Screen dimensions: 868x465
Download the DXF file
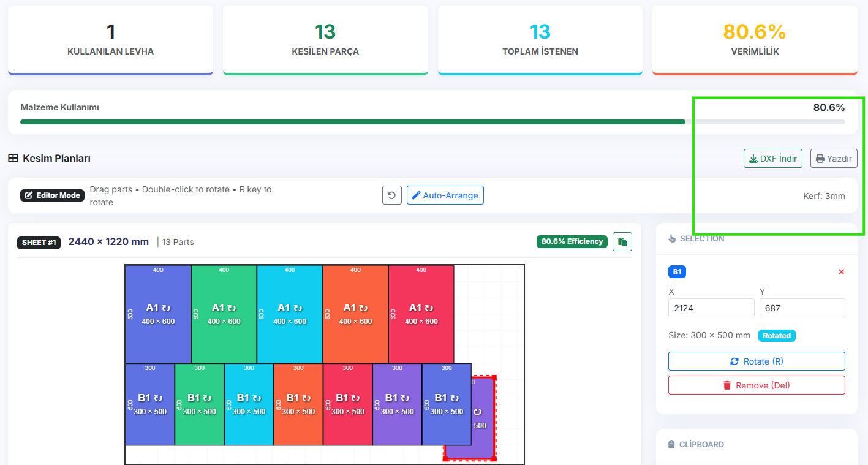tap(772, 159)
